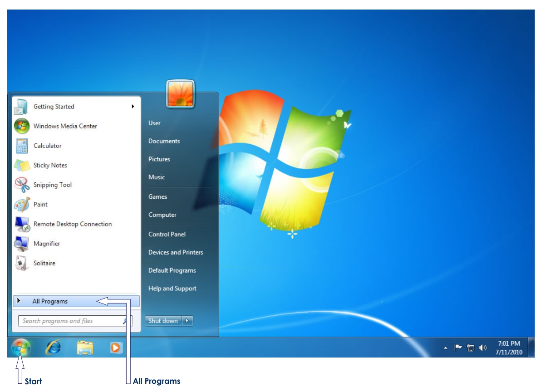The width and height of the screenshot is (545, 392).
Task: Click the search magnifier icon
Action: tap(125, 321)
